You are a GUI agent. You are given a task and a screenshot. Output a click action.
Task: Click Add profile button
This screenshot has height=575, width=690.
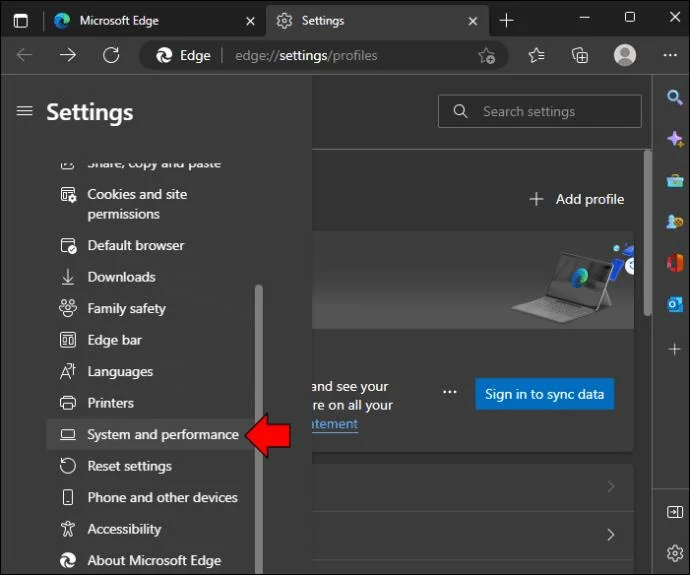[x=576, y=199]
